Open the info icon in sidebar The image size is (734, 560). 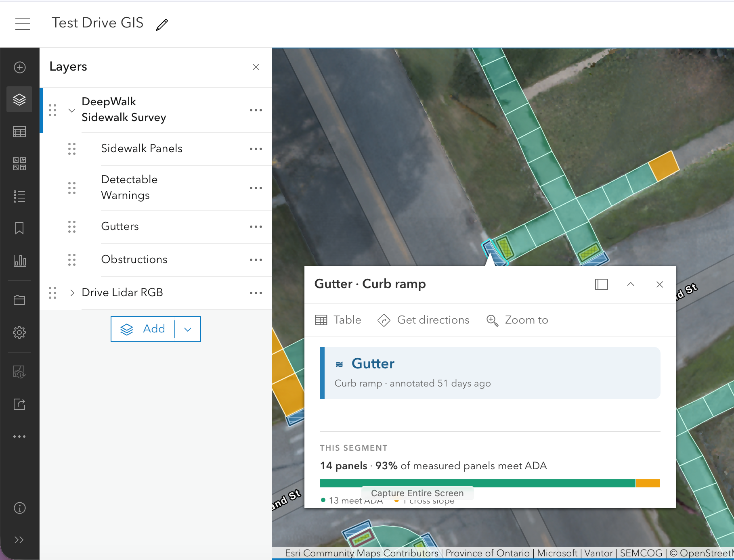[x=19, y=508]
